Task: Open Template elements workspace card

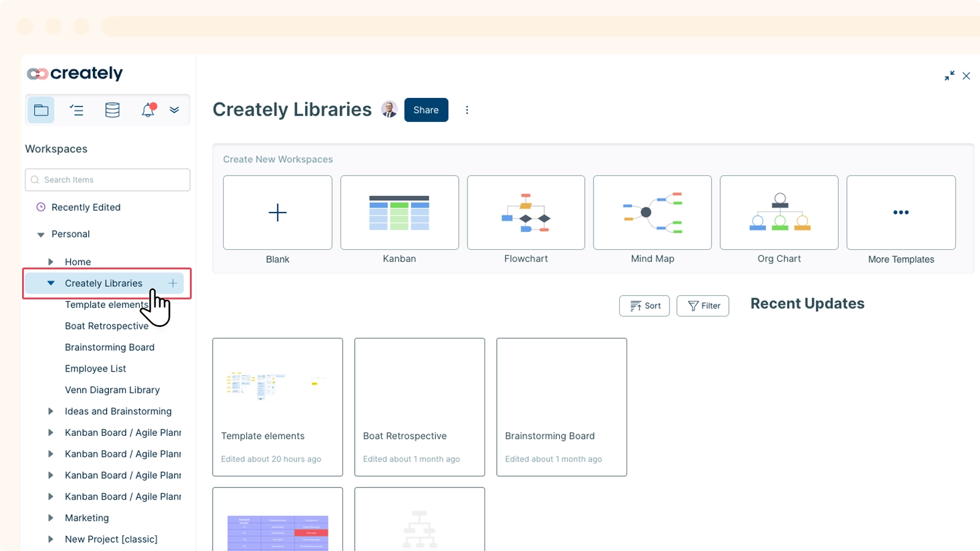Action: coord(277,407)
